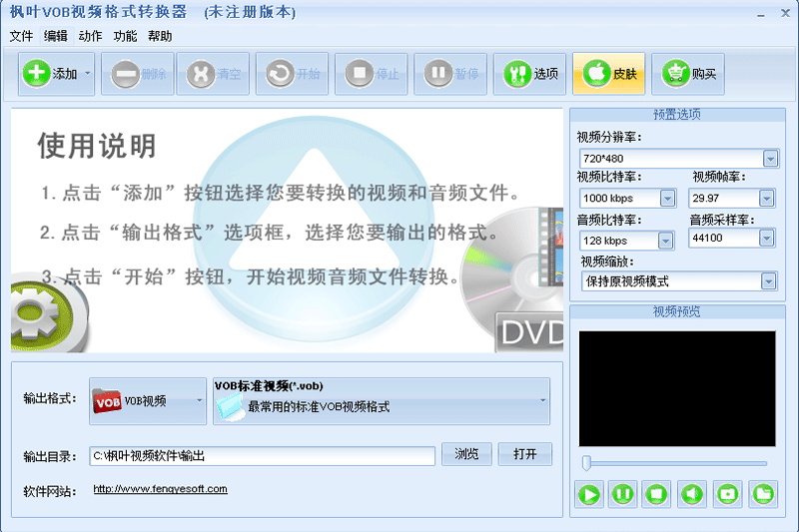Open the 功能 (Function) menu
This screenshot has width=799, height=532.
click(x=125, y=36)
